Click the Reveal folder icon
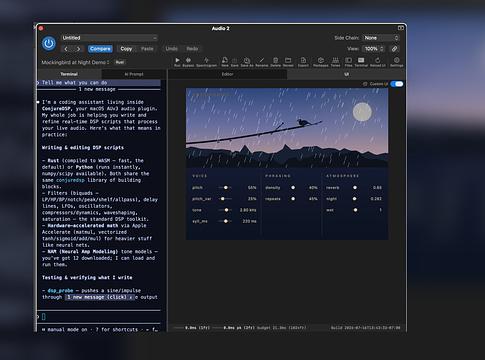 tap(288, 61)
